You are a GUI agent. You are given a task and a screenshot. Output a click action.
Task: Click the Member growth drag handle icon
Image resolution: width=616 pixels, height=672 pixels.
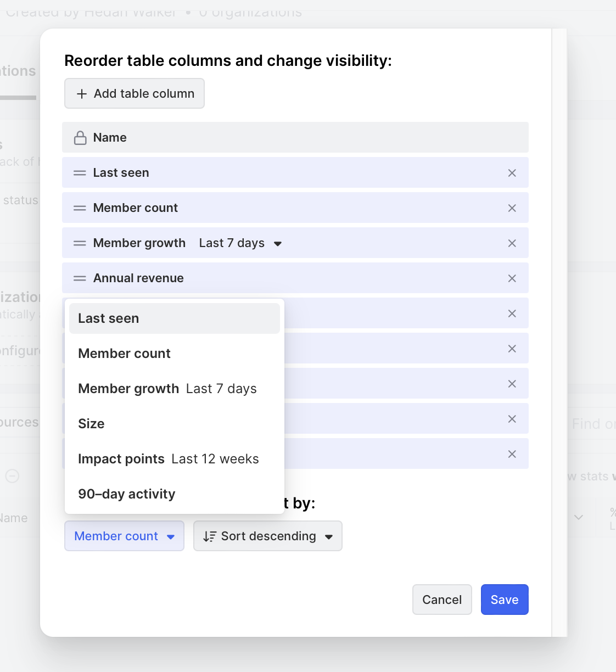point(80,243)
